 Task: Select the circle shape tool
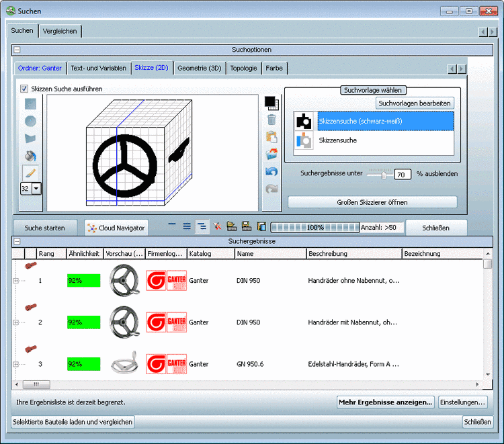[x=31, y=122]
